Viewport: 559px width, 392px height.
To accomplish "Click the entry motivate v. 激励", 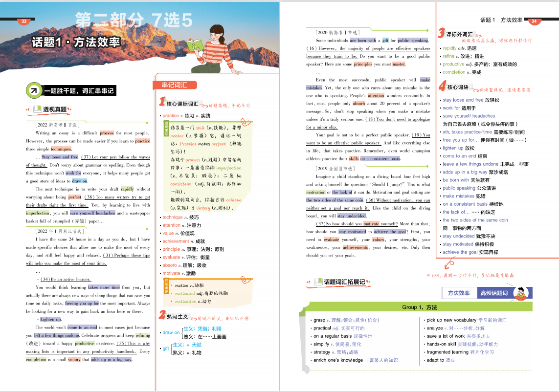I will 179,273.
